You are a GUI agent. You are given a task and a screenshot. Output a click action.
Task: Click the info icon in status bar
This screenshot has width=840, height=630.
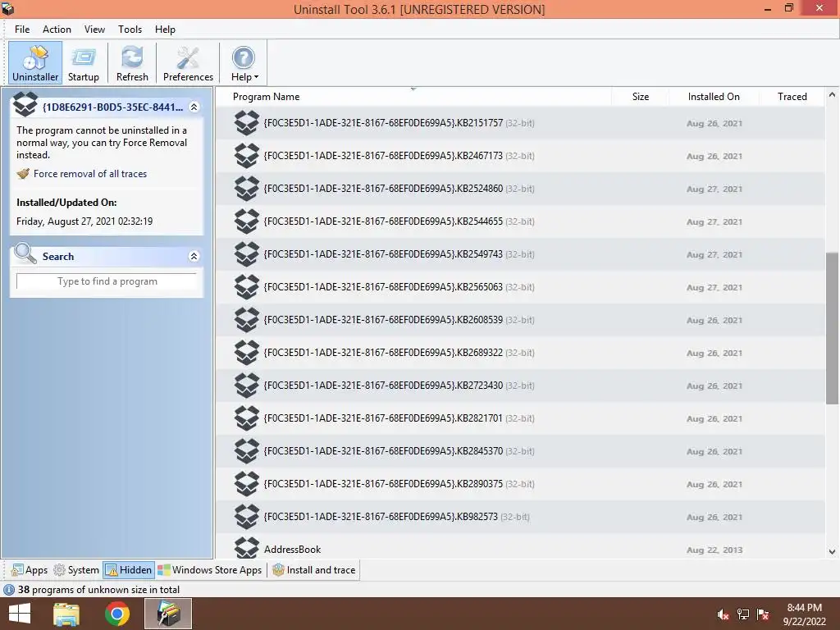click(9, 590)
